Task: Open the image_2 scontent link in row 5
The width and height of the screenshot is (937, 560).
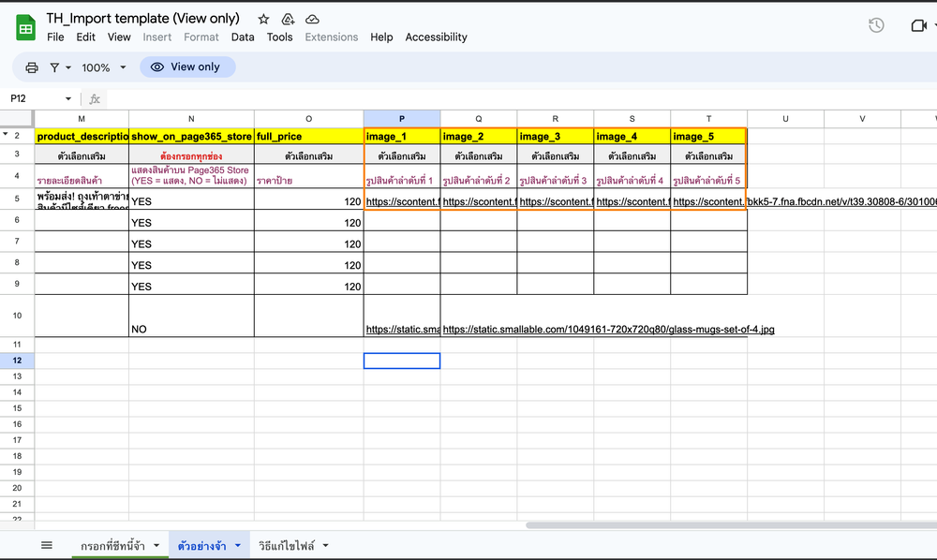Action: point(479,201)
